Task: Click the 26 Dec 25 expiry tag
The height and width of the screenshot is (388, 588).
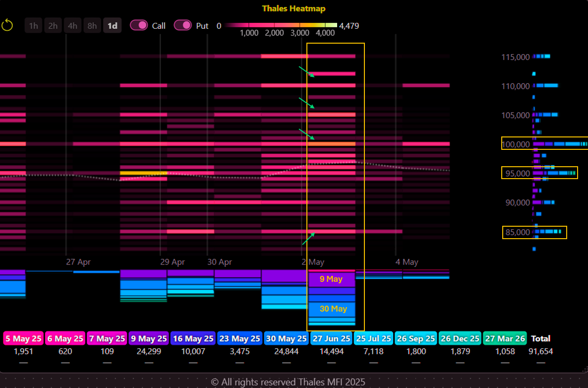Action: [460, 338]
